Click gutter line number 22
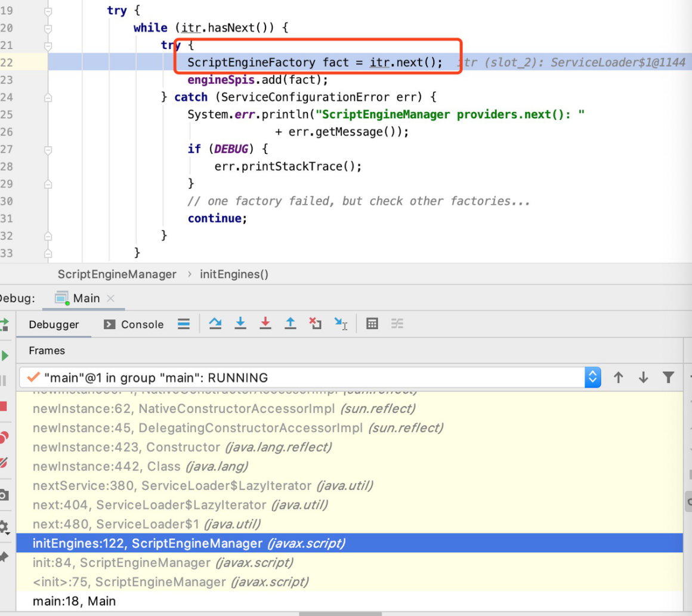This screenshot has height=616, width=692. pyautogui.click(x=7, y=62)
